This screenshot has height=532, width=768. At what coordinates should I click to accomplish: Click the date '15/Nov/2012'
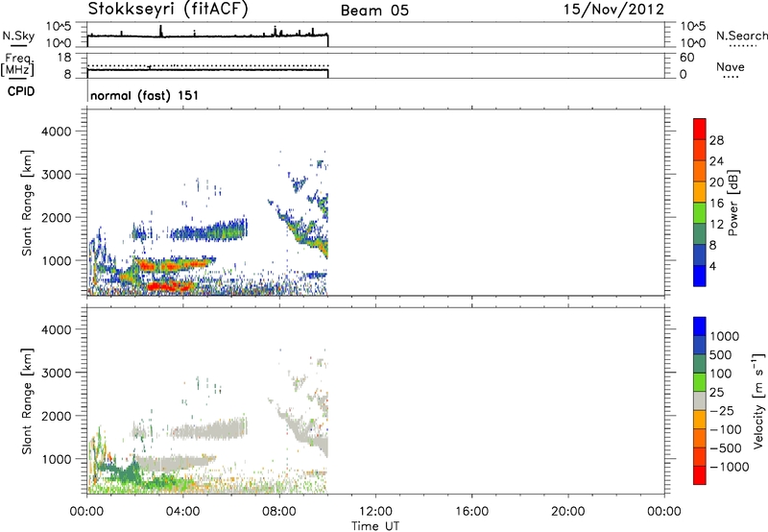[x=613, y=10]
